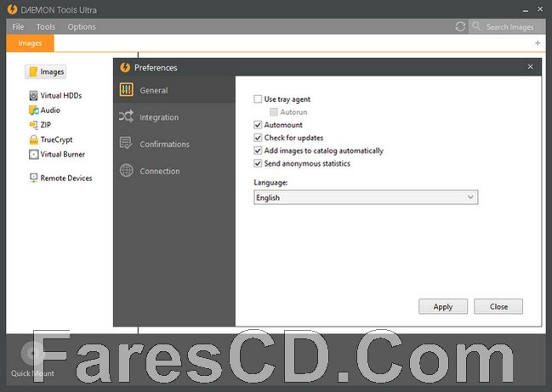Select Virtual Burner in the sidebar
This screenshot has width=552, height=392.
63,154
